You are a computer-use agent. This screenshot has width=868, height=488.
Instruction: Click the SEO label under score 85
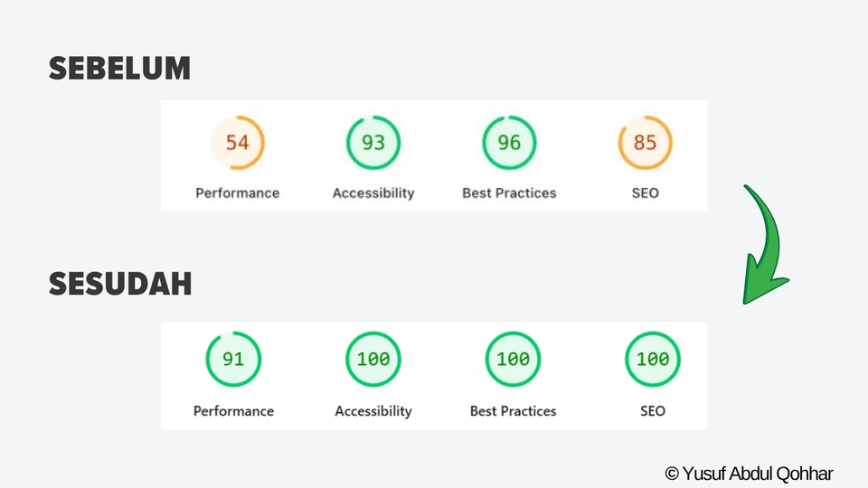pyautogui.click(x=646, y=192)
